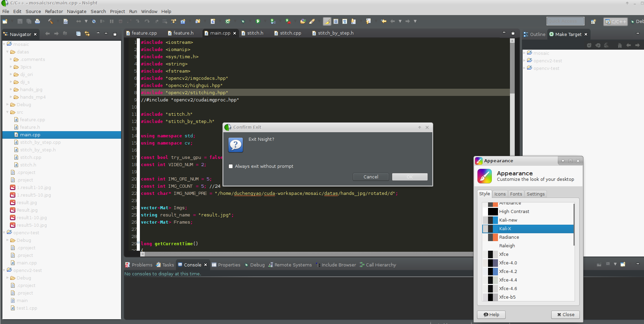Click the Quick Access search field

[565, 21]
